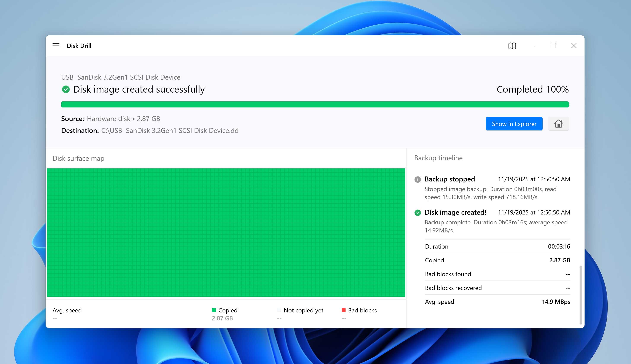Click the Disk surface map section header
The image size is (631, 364).
tap(78, 158)
